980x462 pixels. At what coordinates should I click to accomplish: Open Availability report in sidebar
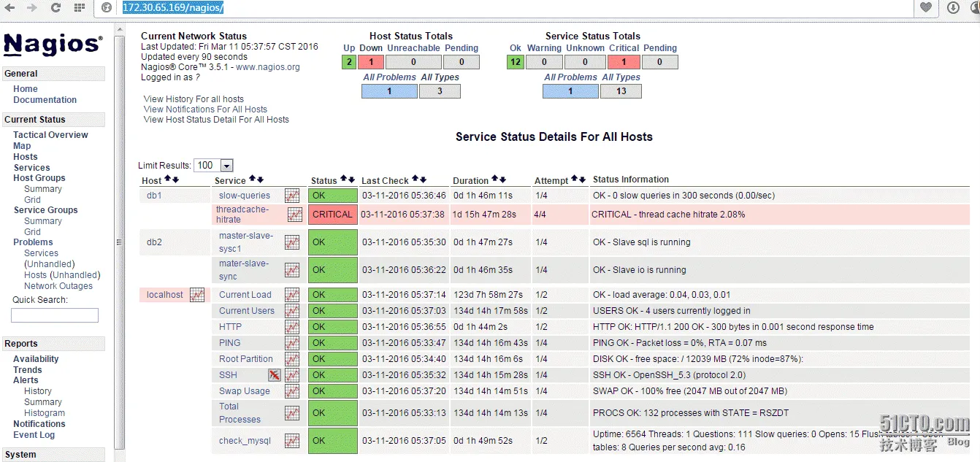coord(36,359)
